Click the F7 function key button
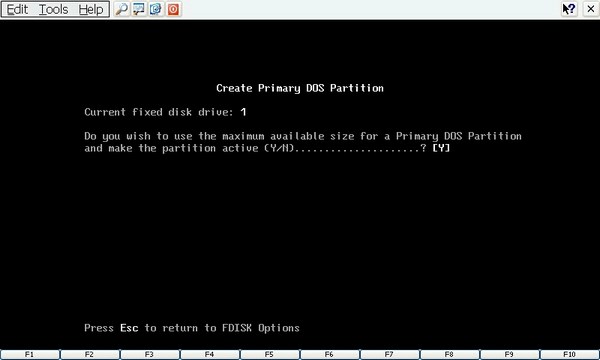Image resolution: width=600 pixels, height=360 pixels. [390, 355]
